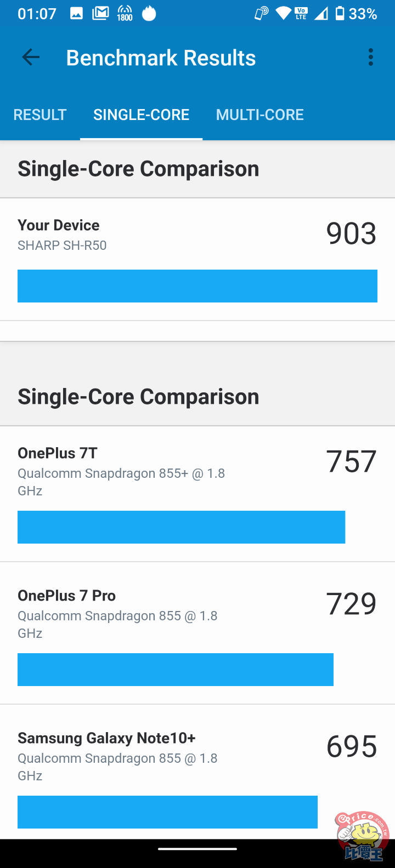This screenshot has height=868, width=395.
Task: Tap the mail notification status icon
Action: click(100, 13)
